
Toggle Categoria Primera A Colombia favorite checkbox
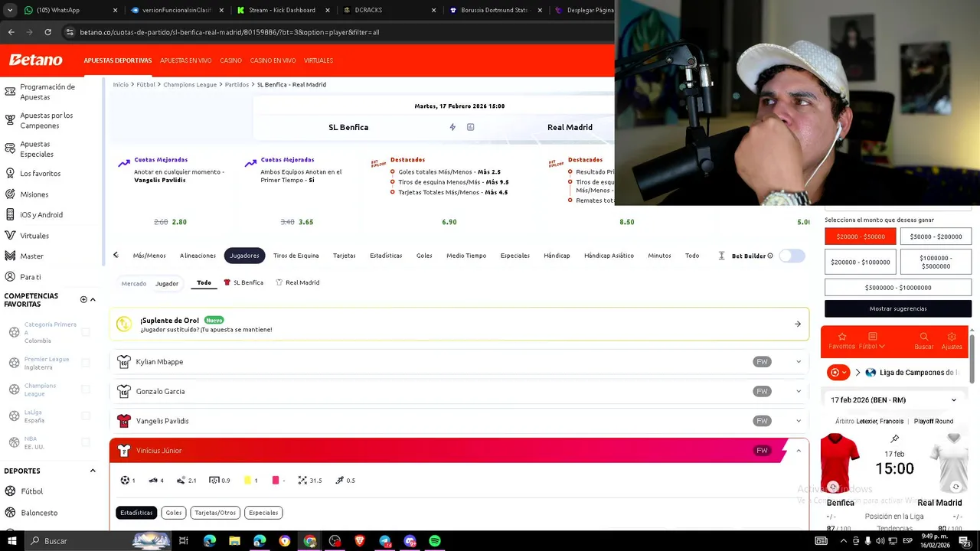click(x=86, y=332)
